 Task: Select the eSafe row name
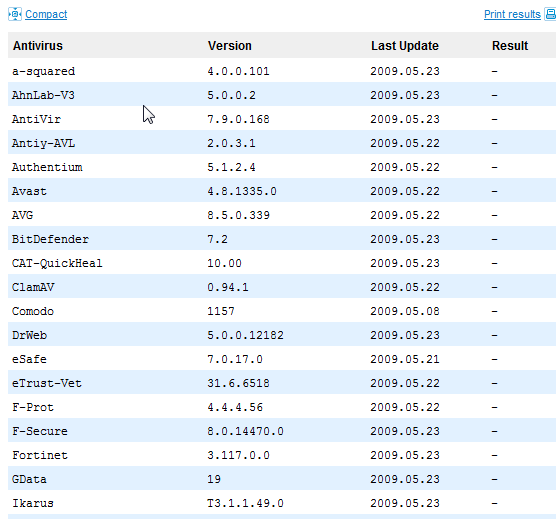[x=29, y=359]
